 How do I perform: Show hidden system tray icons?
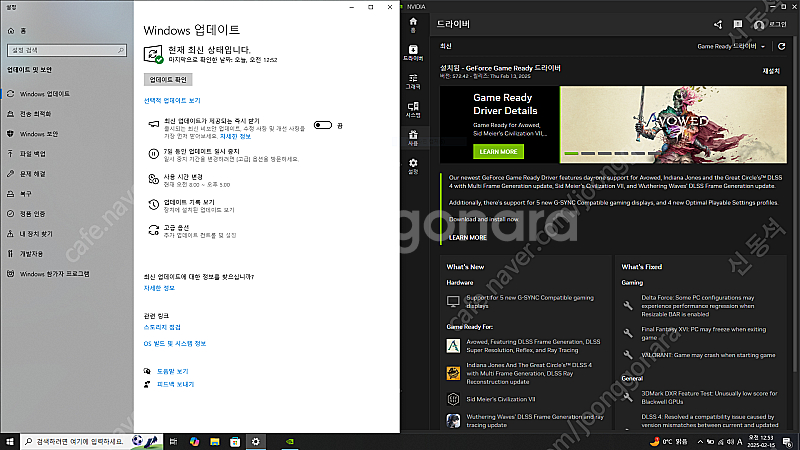[700, 442]
